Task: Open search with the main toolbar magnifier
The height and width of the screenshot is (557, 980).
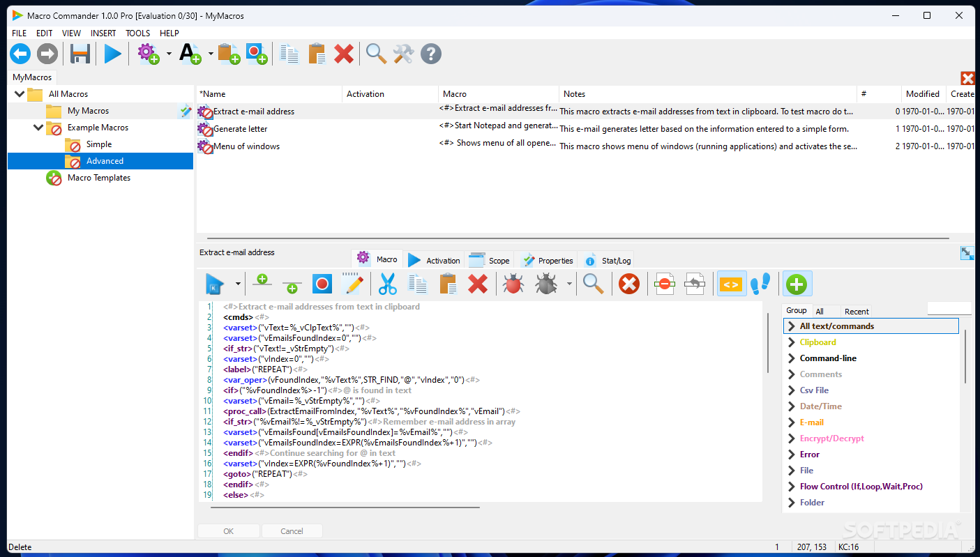Action: click(x=377, y=54)
